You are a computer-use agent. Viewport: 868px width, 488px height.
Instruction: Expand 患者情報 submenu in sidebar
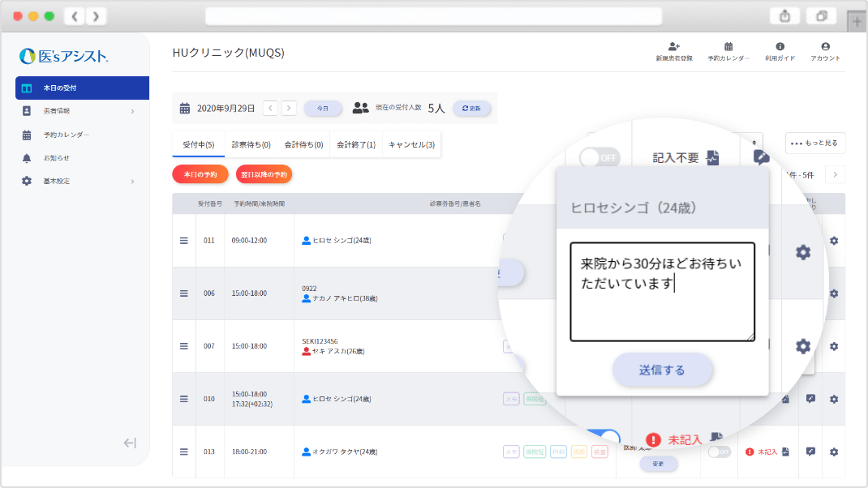(132, 111)
